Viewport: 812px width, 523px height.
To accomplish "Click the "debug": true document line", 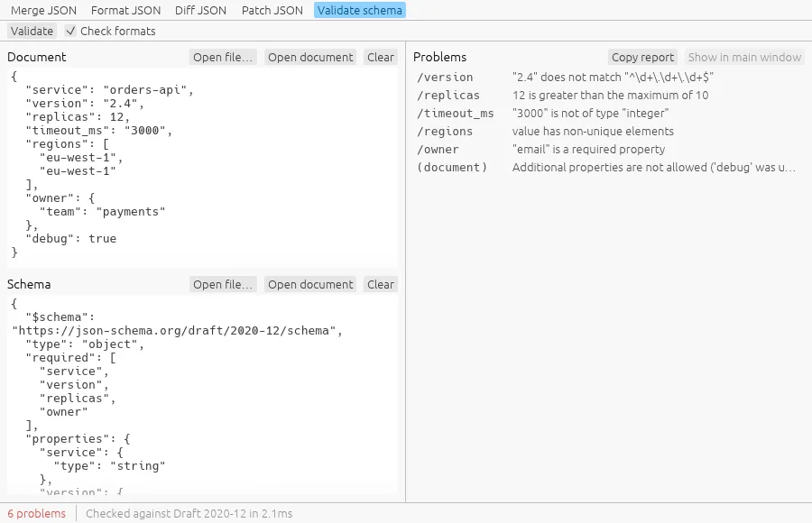I will coord(71,239).
